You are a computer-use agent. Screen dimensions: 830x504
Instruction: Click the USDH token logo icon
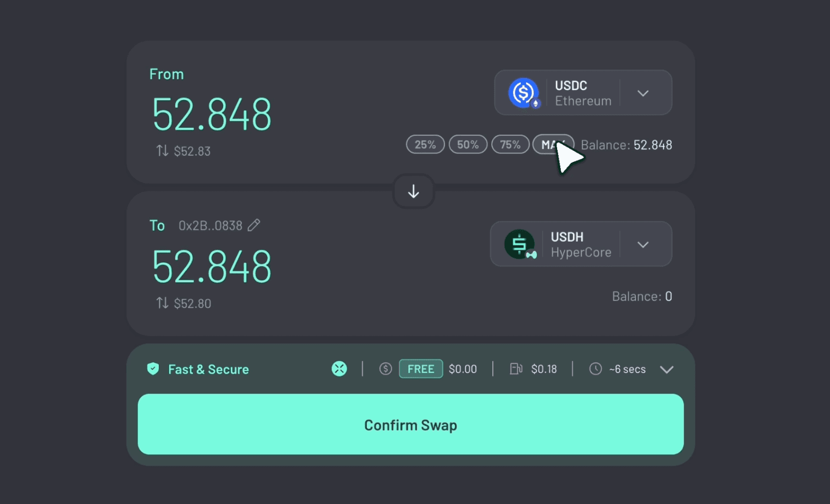pyautogui.click(x=519, y=244)
